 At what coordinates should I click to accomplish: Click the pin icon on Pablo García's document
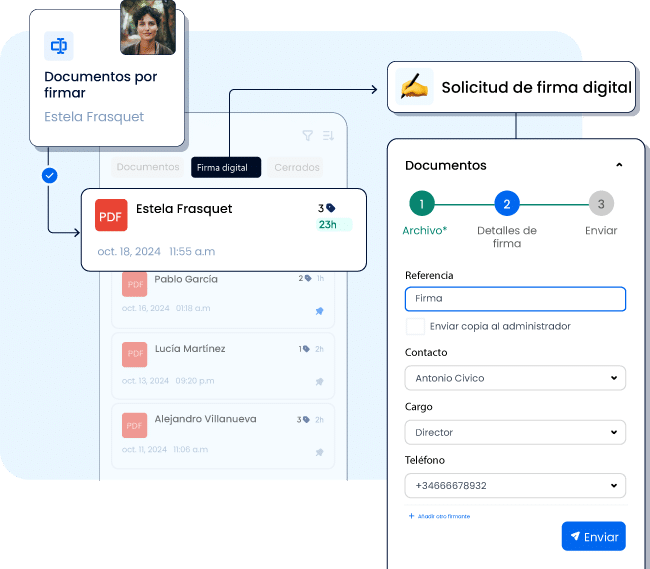coord(320,311)
